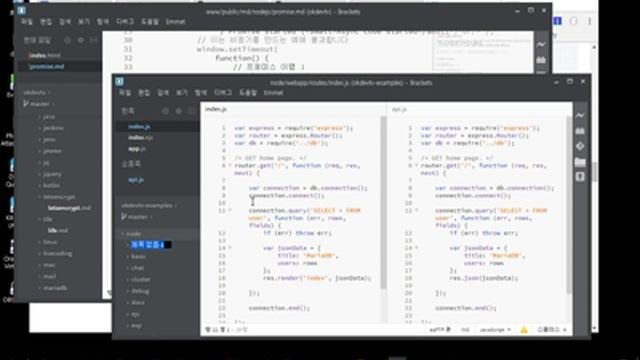The width and height of the screenshot is (640, 360).
Task: Click split view icon in front window sidebar header
Action: pos(191,111)
